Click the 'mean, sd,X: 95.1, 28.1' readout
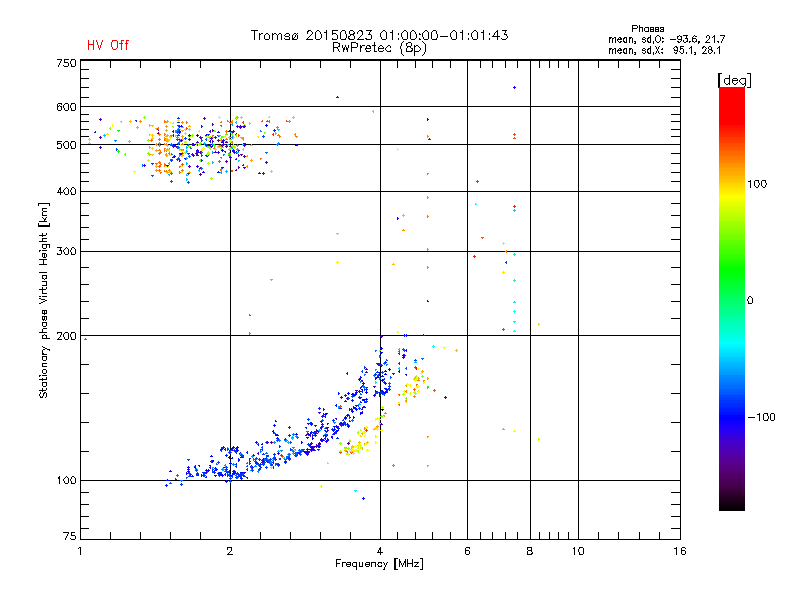Screen dimensions: 800x600 (664, 50)
